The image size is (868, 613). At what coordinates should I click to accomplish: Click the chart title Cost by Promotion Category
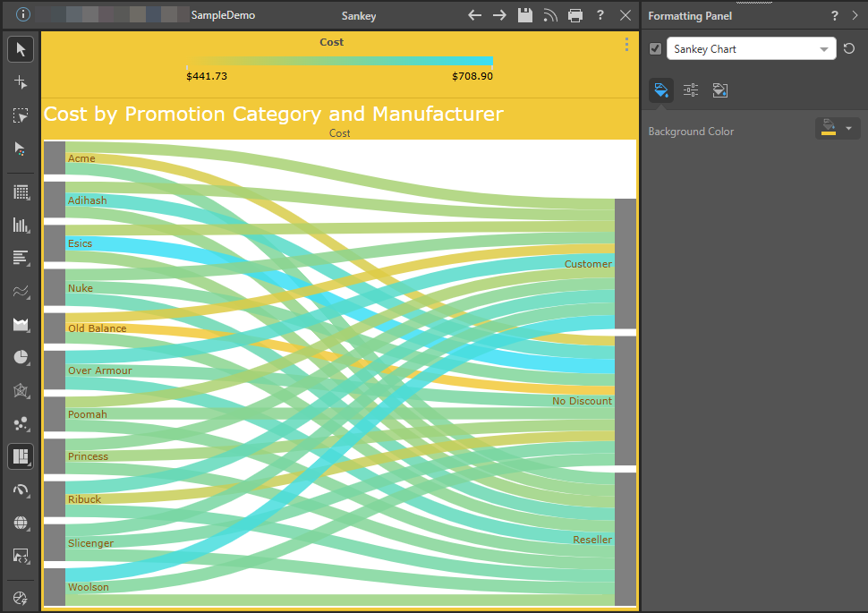click(274, 114)
